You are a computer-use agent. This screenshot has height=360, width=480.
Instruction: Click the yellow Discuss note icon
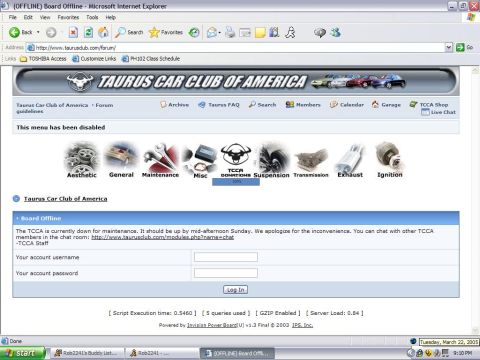point(260,32)
